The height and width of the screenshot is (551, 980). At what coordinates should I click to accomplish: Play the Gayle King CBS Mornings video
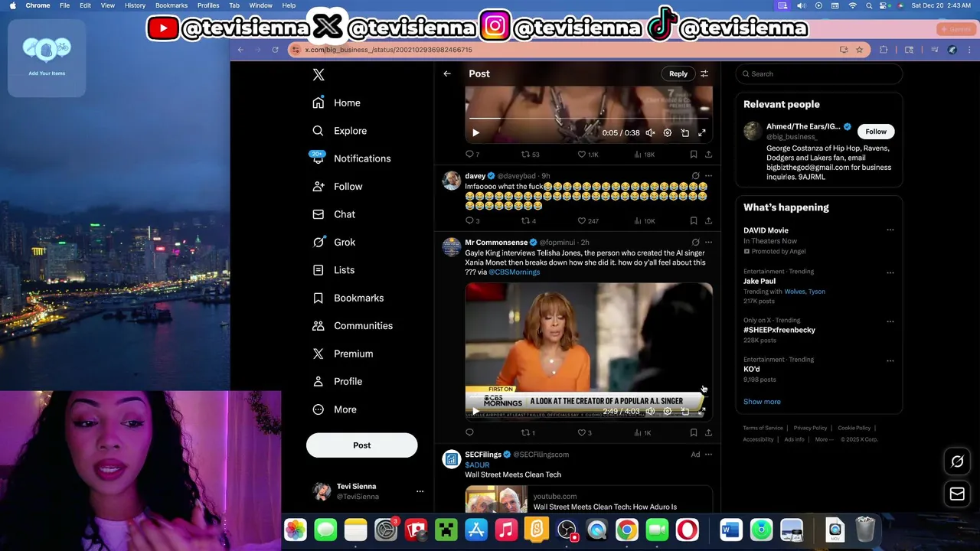coord(475,411)
